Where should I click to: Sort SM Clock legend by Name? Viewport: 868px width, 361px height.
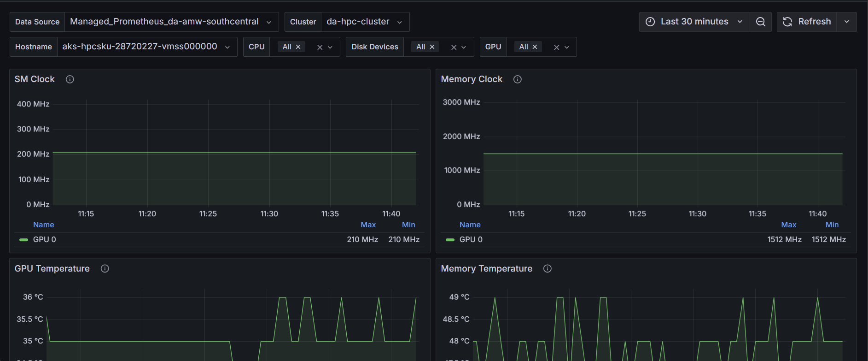(x=44, y=225)
